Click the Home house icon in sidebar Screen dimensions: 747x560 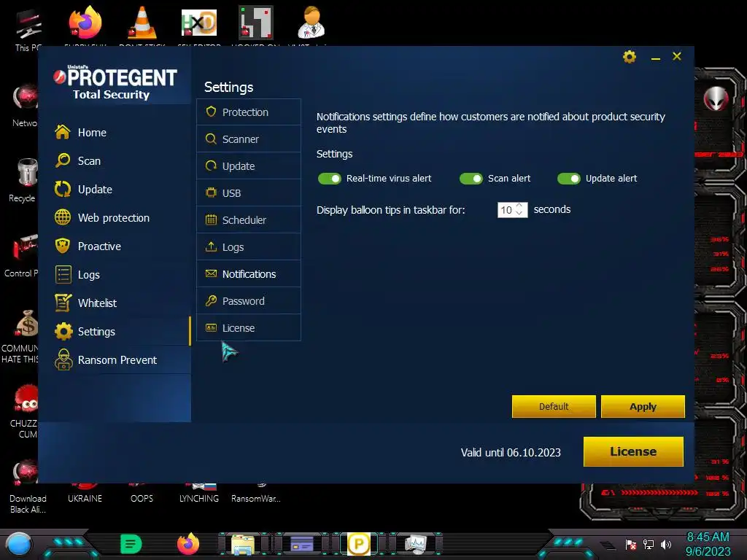63,132
